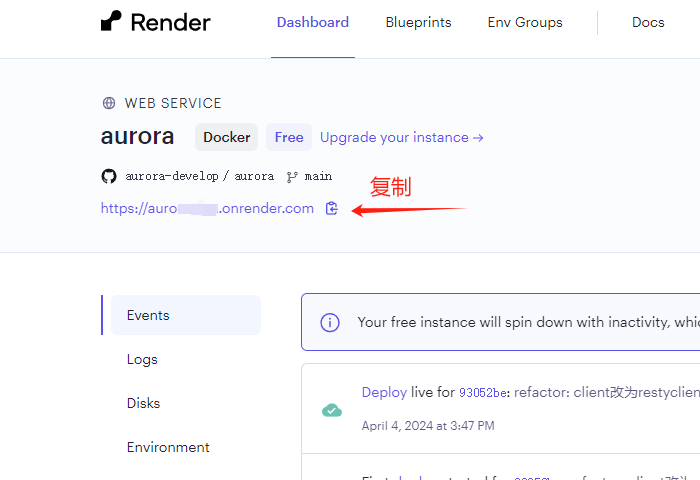The image size is (700, 480).
Task: Click the Render wordmark text
Action: (x=170, y=22)
